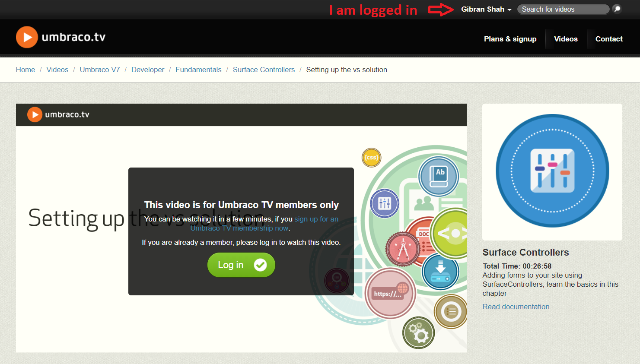The image size is (640, 364).
Task: Open the Contact page
Action: (x=609, y=39)
